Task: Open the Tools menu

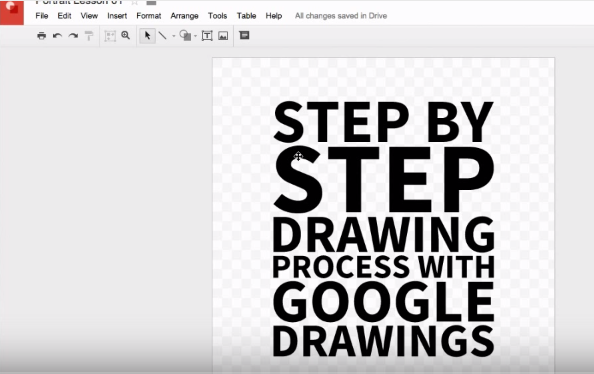Action: pyautogui.click(x=217, y=16)
